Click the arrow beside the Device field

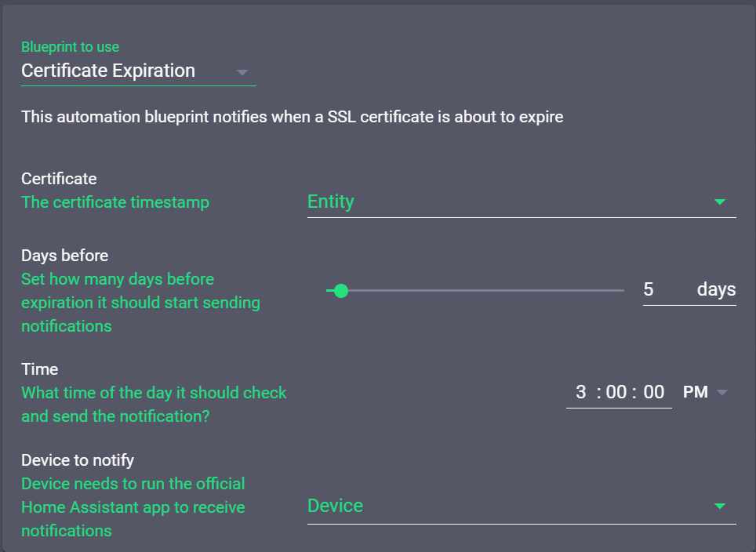[720, 507]
